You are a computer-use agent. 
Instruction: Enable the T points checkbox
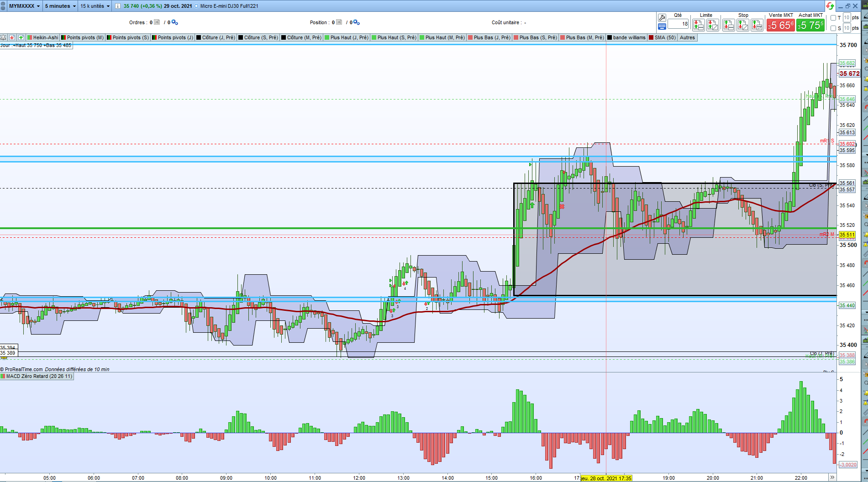pyautogui.click(x=833, y=18)
